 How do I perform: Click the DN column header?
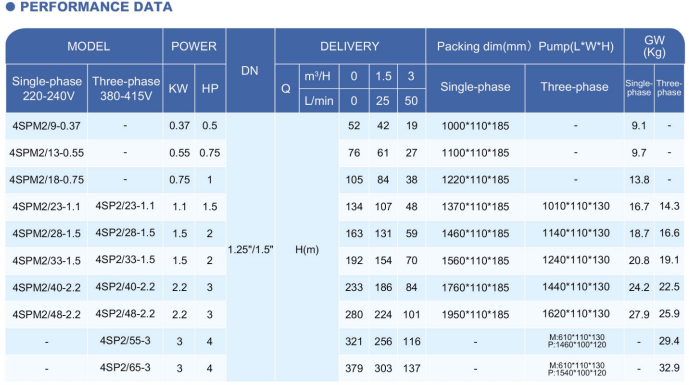point(250,71)
